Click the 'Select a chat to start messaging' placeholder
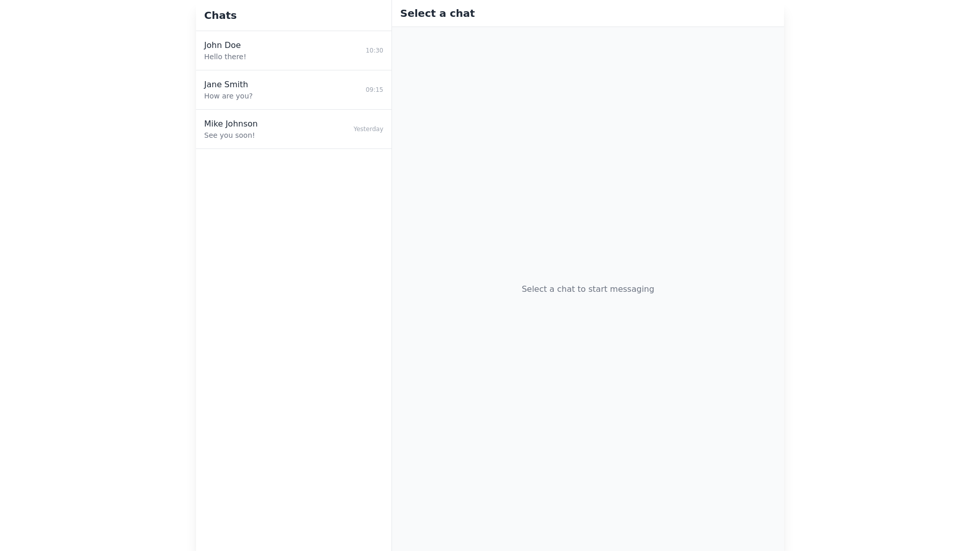980x551 pixels. pyautogui.click(x=587, y=289)
